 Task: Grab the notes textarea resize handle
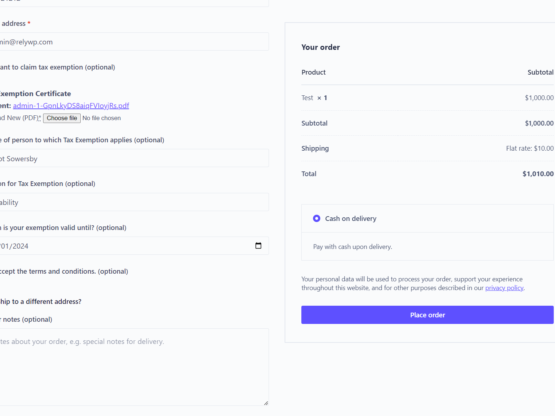tap(266, 403)
